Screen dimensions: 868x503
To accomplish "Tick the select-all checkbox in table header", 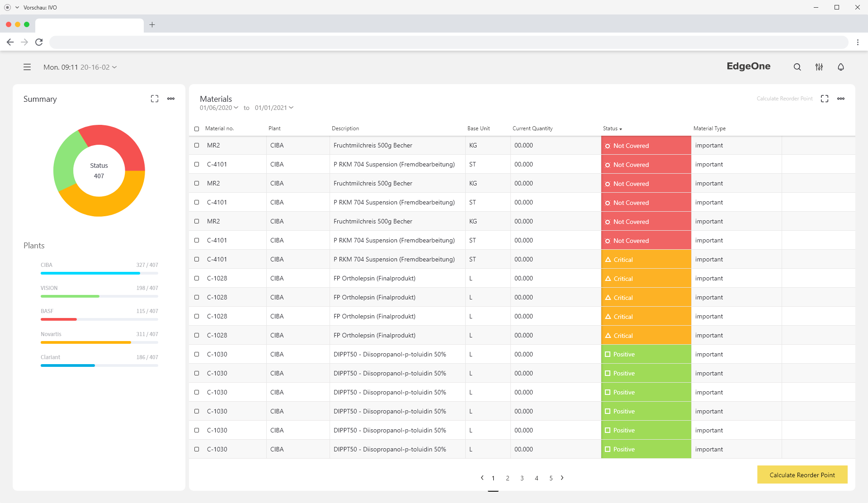I will tap(197, 129).
